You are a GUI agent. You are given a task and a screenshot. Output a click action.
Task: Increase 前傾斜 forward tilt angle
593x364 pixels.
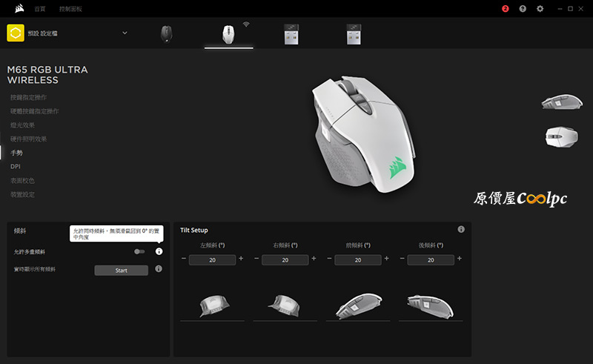coord(386,259)
